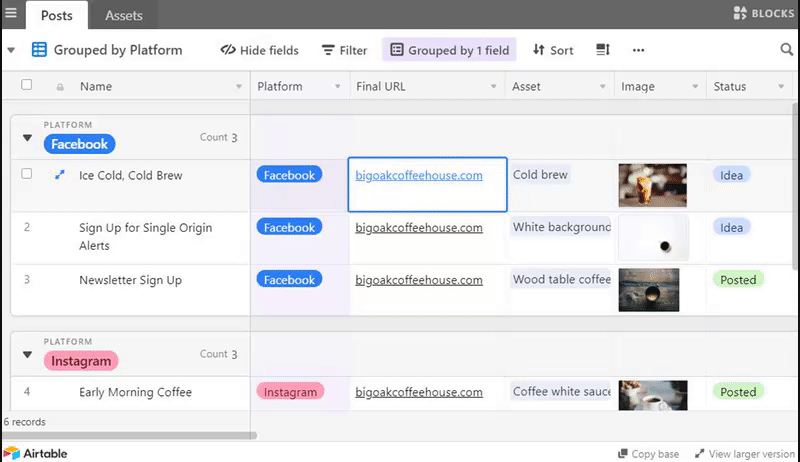Viewport: 800px width, 462px height.
Task: Click the Copy base button
Action: coord(648,454)
